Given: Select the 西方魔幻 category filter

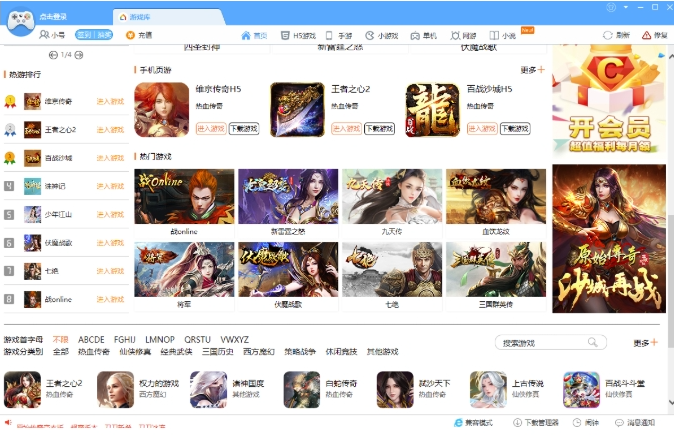Looking at the screenshot, I should point(259,352).
